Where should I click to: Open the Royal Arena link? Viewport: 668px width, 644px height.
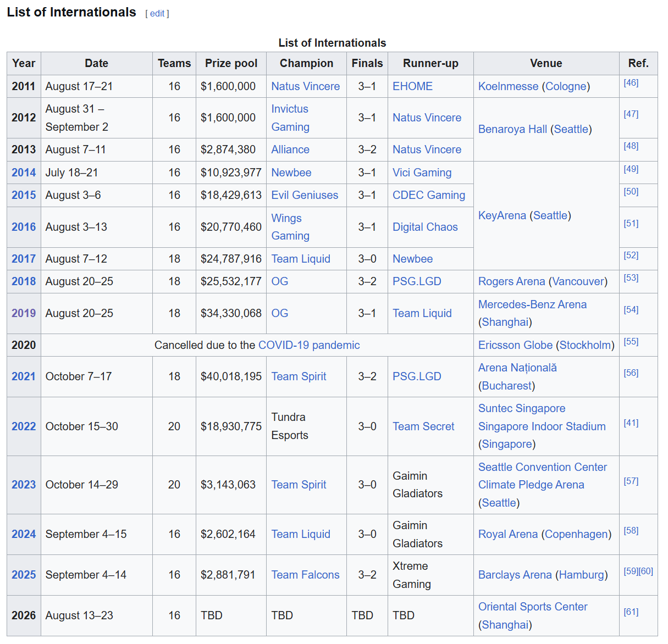pos(508,534)
